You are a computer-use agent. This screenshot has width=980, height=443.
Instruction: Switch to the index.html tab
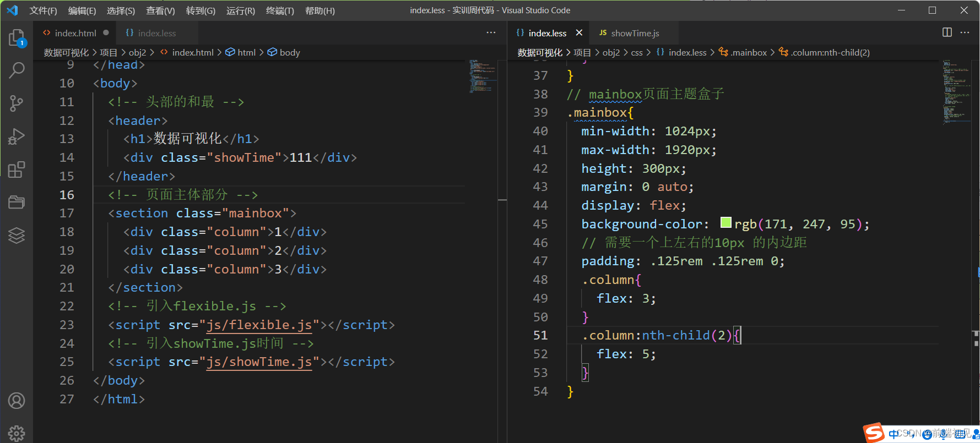pos(75,33)
